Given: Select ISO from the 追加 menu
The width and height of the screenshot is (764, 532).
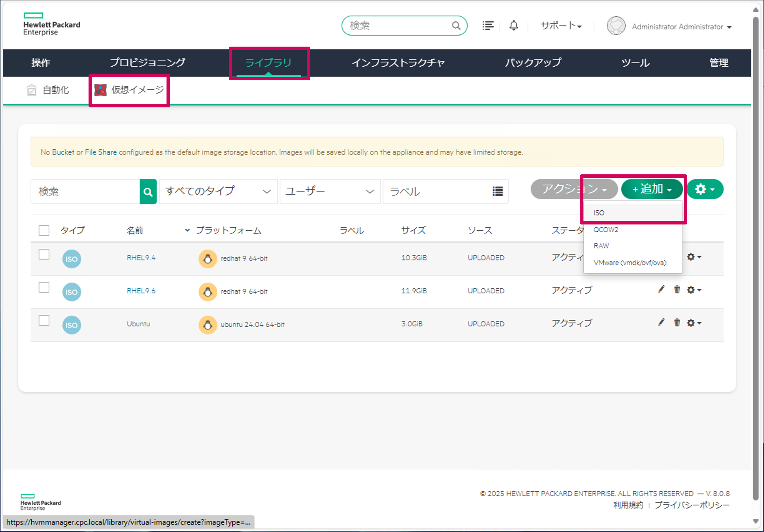Looking at the screenshot, I should (599, 212).
